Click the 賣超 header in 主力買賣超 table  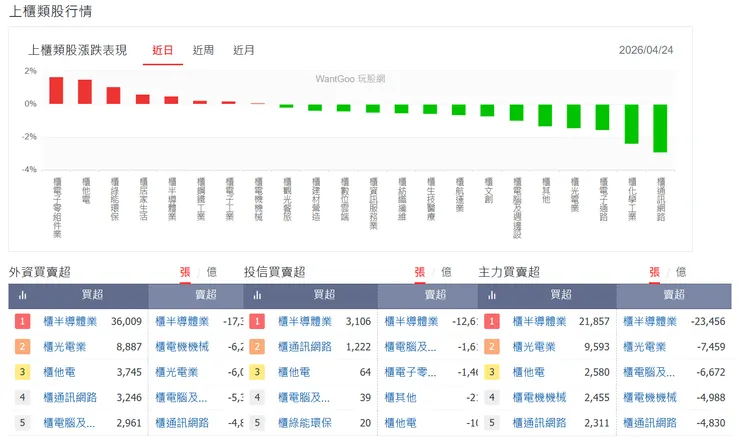[x=673, y=295]
